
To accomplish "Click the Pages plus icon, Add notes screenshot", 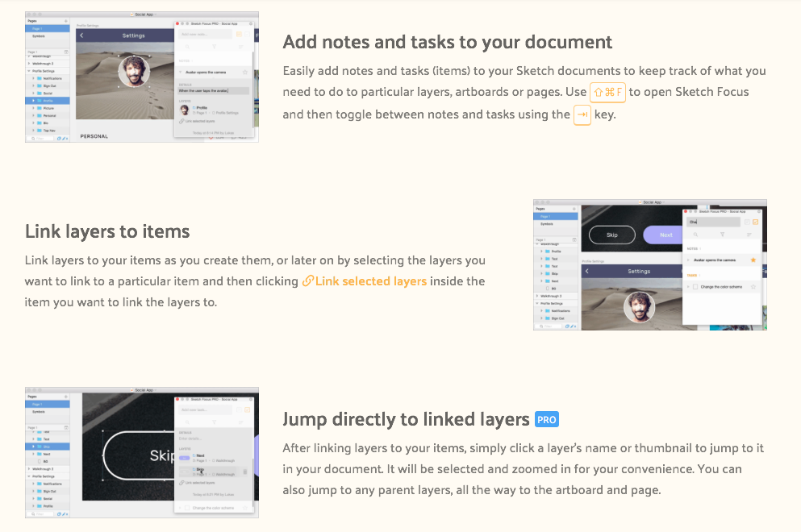I will point(66,21).
